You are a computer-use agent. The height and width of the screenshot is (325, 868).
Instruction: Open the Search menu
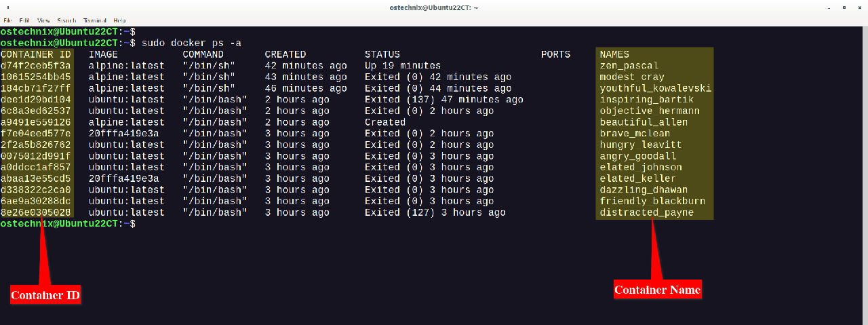tap(66, 21)
